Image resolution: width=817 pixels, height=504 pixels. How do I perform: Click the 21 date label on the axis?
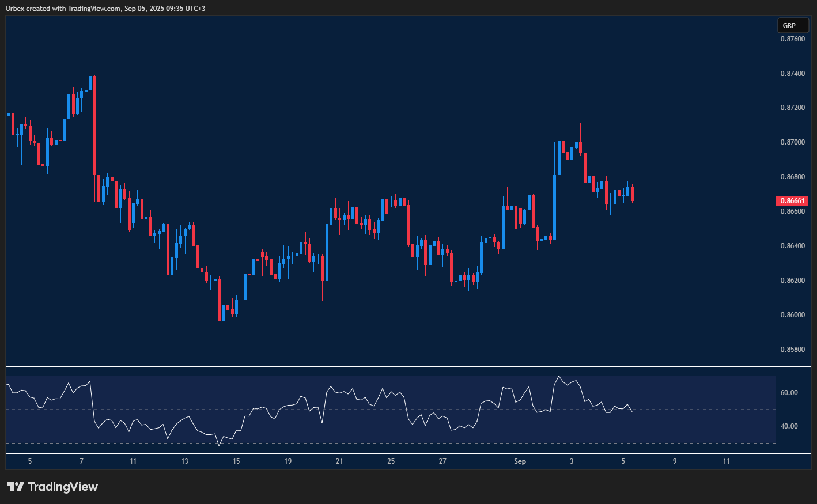tap(339, 461)
